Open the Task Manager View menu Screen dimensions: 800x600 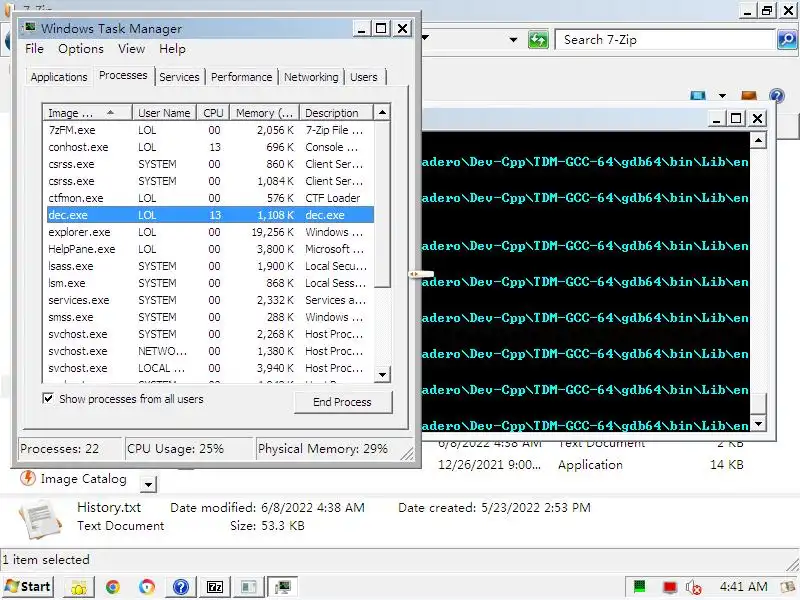click(x=131, y=49)
